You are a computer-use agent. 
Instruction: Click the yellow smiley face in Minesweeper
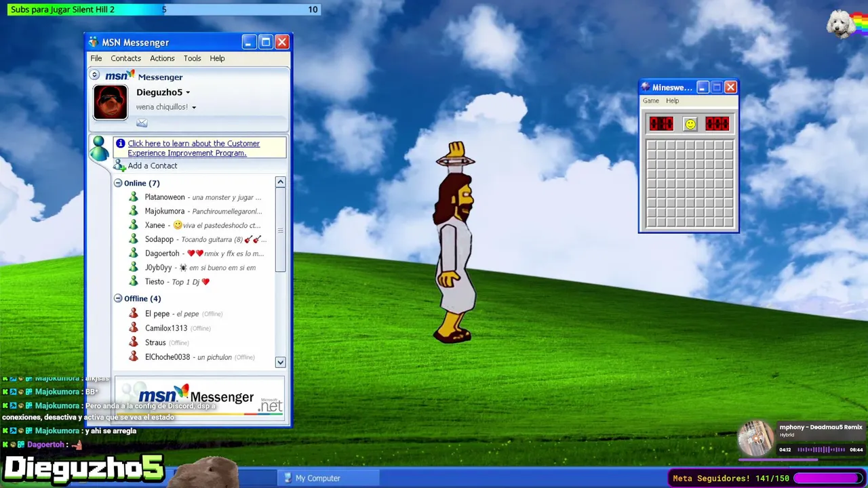pos(690,124)
